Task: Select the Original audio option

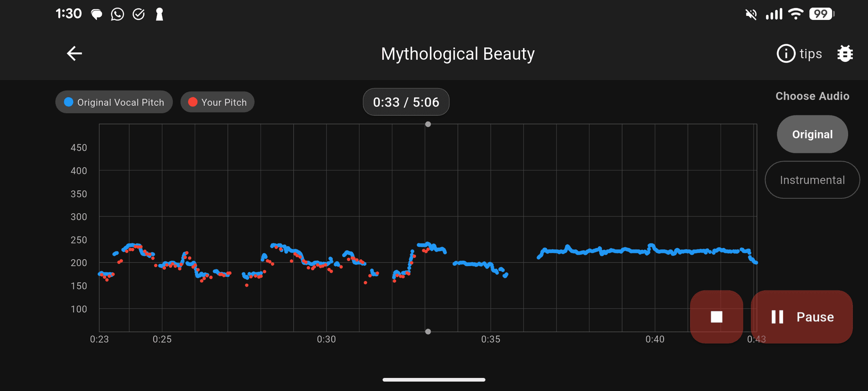Action: pos(812,134)
